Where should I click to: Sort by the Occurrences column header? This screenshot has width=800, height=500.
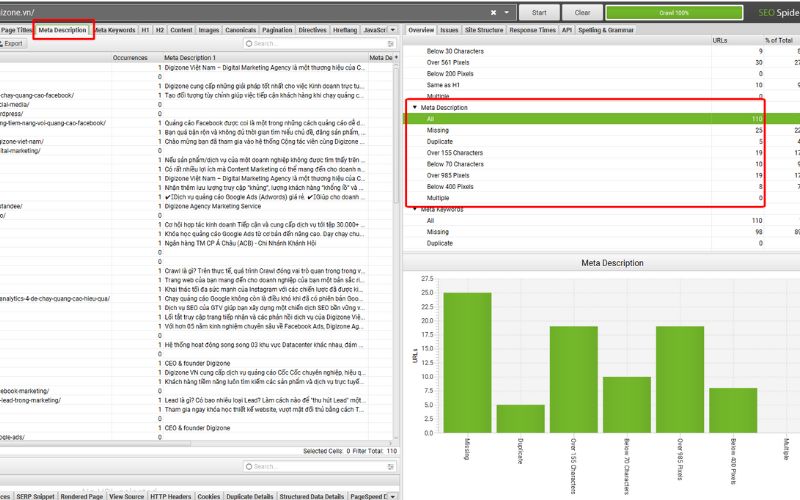point(130,58)
